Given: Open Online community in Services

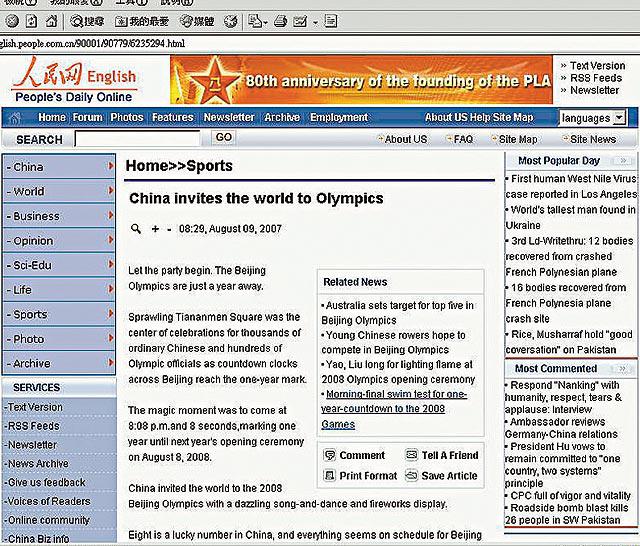Looking at the screenshot, I should (48, 520).
